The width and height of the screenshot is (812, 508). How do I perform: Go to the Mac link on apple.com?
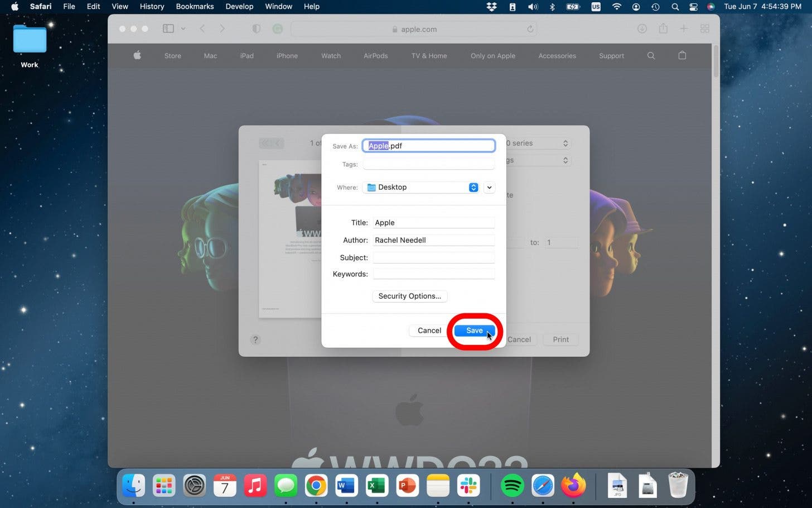pos(210,56)
